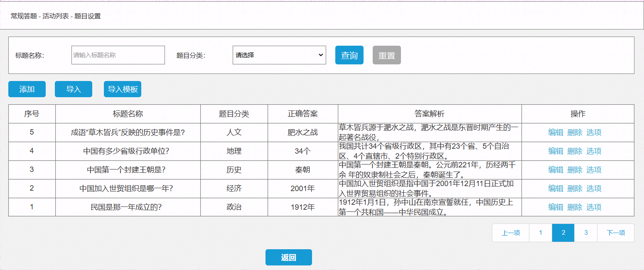Click the 正确答案 column header
The height and width of the screenshot is (270, 644).
pyautogui.click(x=303, y=114)
